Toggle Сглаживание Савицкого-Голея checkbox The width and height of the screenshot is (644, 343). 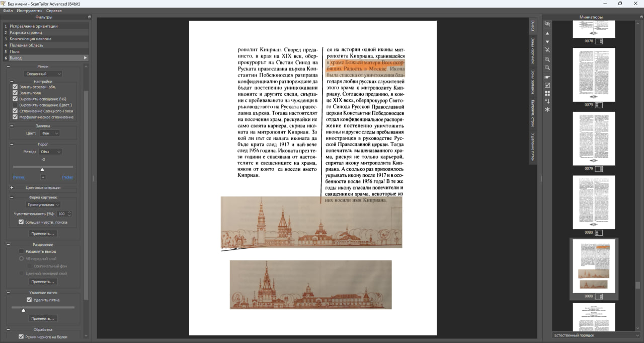[x=15, y=111]
